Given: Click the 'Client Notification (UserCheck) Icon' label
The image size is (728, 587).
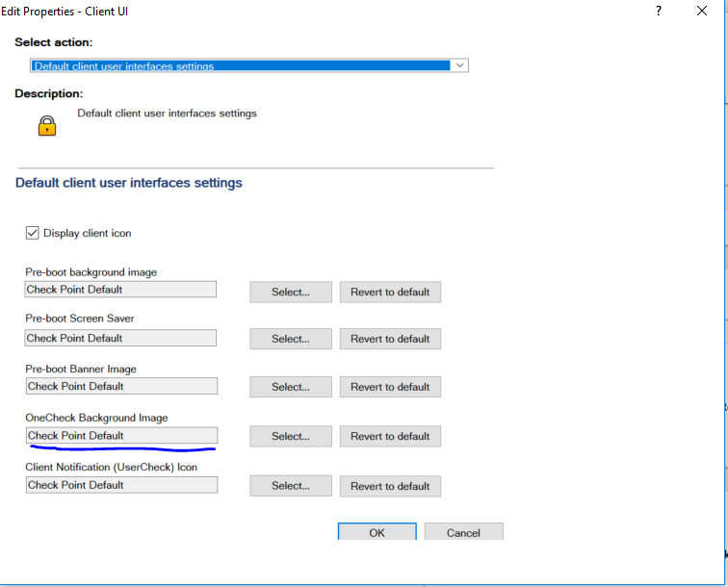Looking at the screenshot, I should (x=112, y=468).
